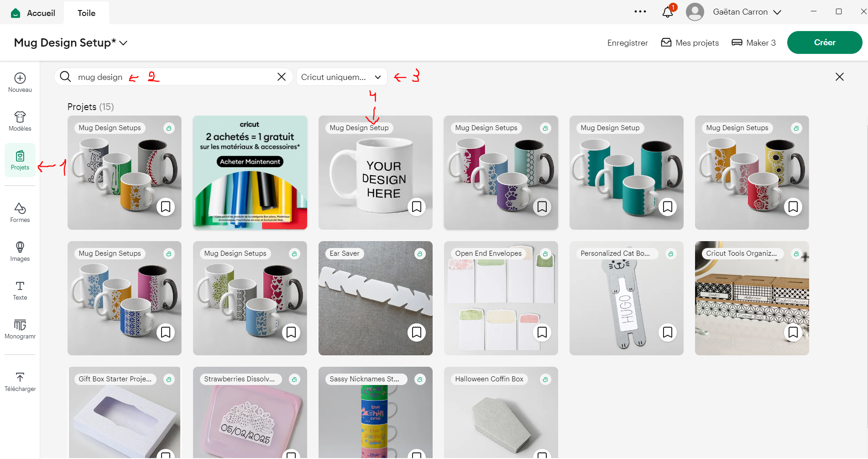Toggle bookmark on YOUR DESIGN HERE mug
The image size is (868, 459).
[x=417, y=207]
